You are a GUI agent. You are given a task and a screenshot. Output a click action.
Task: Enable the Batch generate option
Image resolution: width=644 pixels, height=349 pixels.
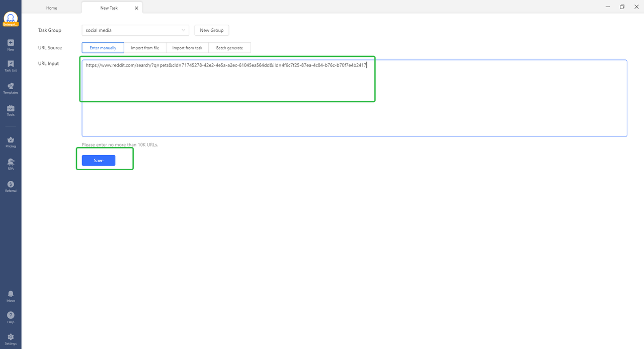[x=229, y=47]
